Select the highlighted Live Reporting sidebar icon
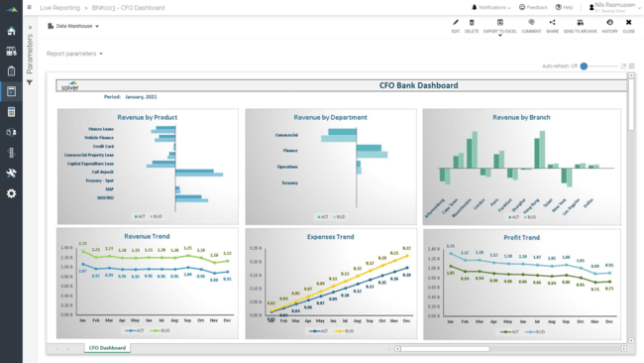This screenshot has width=644, height=363. point(11,91)
